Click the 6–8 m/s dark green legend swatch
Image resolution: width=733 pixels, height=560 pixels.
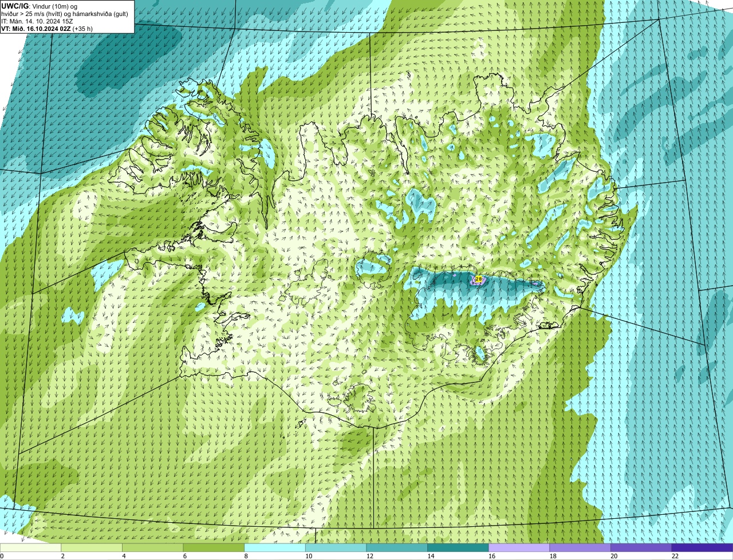click(214, 547)
